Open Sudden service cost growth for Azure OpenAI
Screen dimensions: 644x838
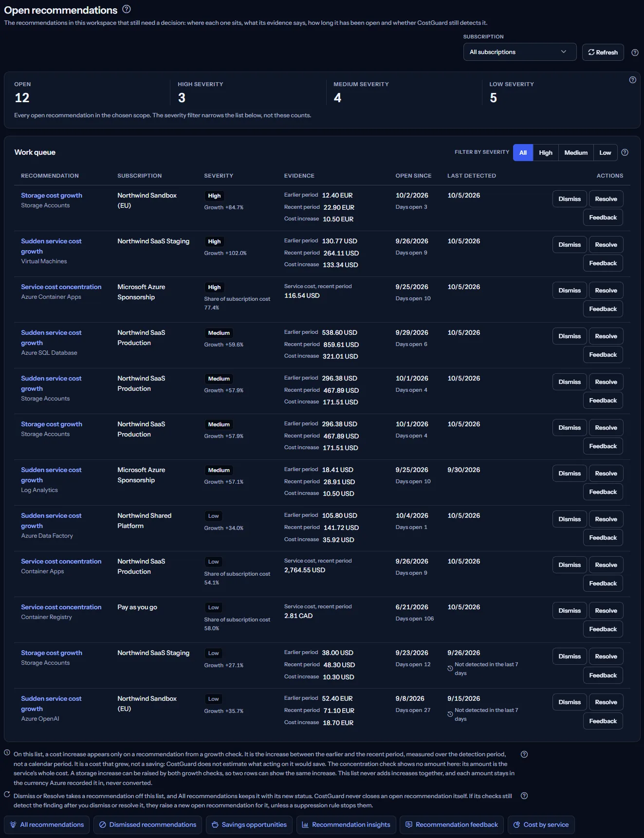51,704
